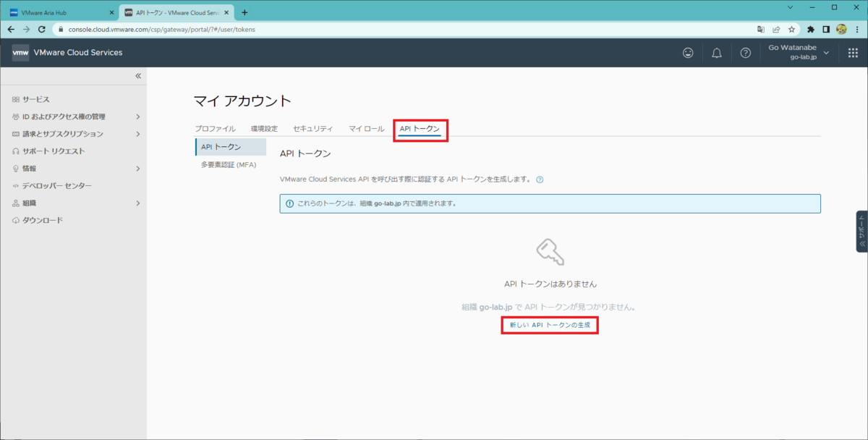Open Chrome extensions puzzle icon
The image size is (868, 440).
click(x=811, y=30)
